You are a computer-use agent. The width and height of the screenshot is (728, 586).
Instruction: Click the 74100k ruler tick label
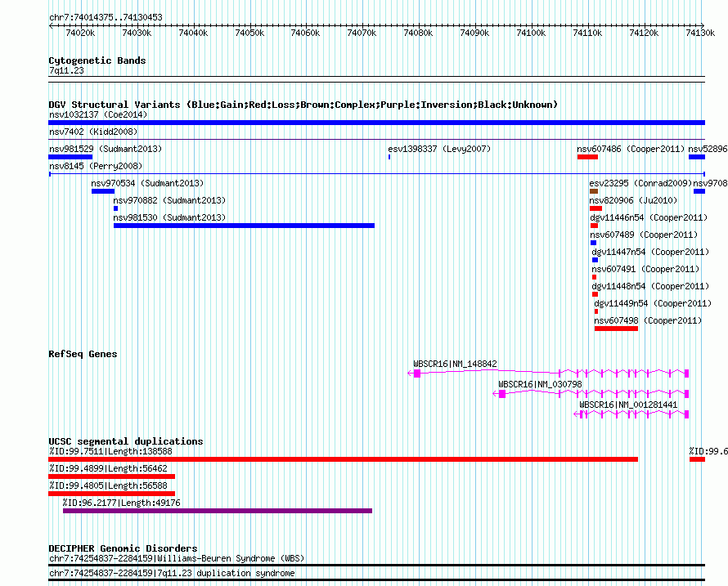(531, 33)
